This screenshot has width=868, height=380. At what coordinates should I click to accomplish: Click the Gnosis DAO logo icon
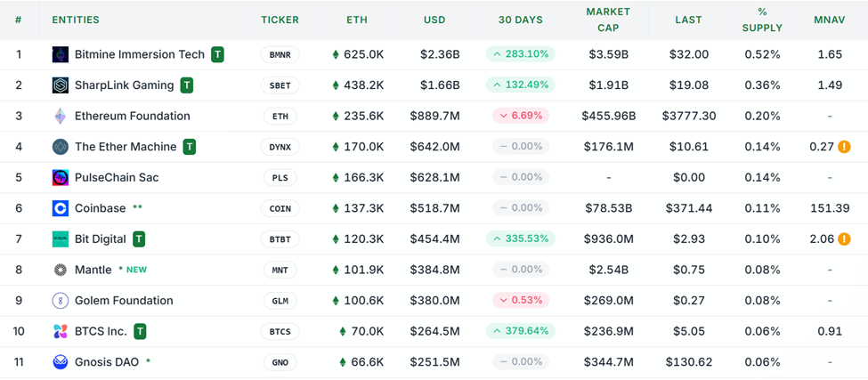tap(60, 362)
